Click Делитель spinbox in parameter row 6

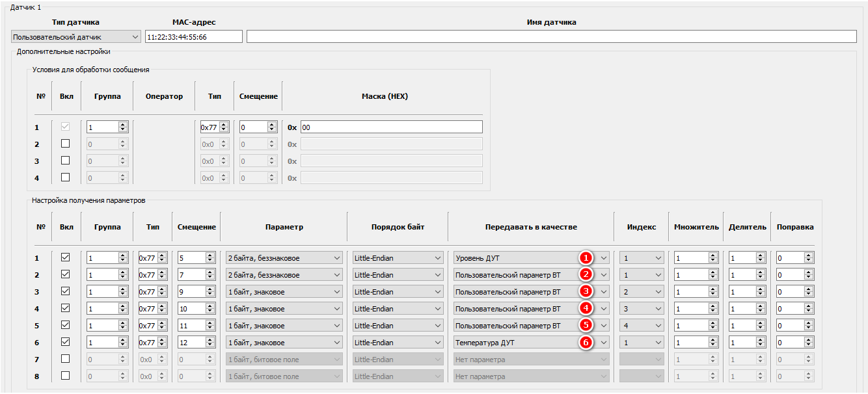[x=746, y=343]
